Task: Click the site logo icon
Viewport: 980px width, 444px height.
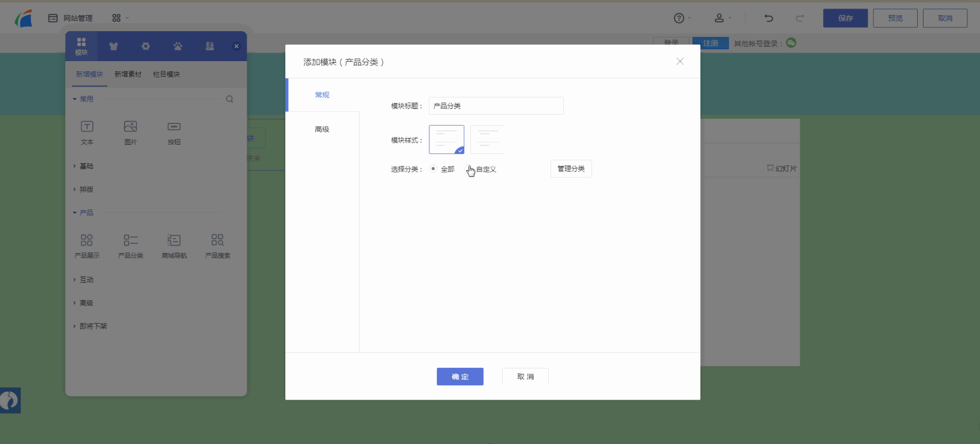Action: coord(24,18)
